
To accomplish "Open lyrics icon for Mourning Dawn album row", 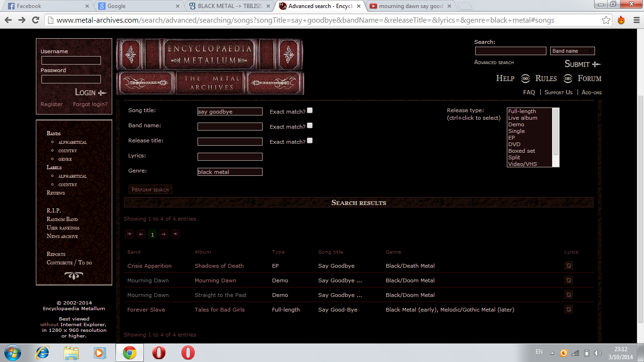I will [569, 280].
